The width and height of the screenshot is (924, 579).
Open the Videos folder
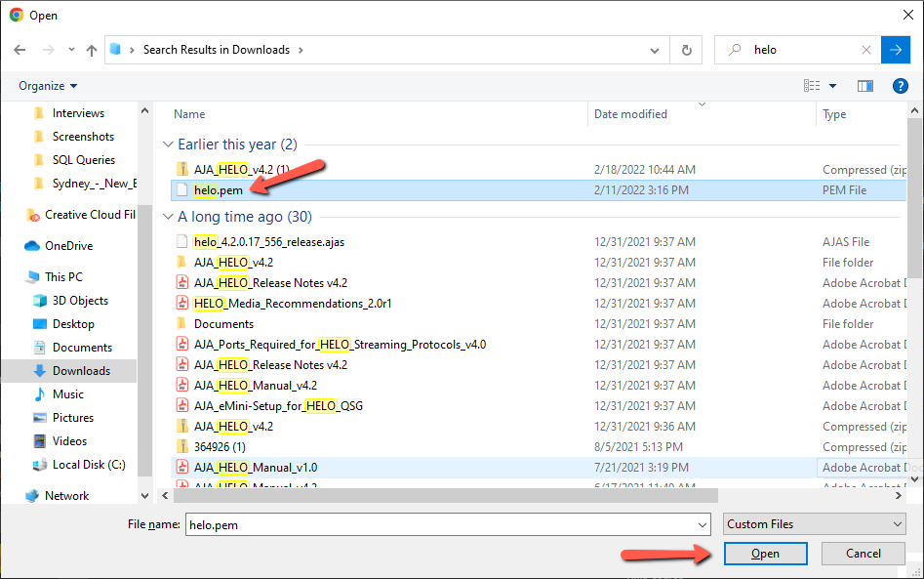tap(69, 441)
